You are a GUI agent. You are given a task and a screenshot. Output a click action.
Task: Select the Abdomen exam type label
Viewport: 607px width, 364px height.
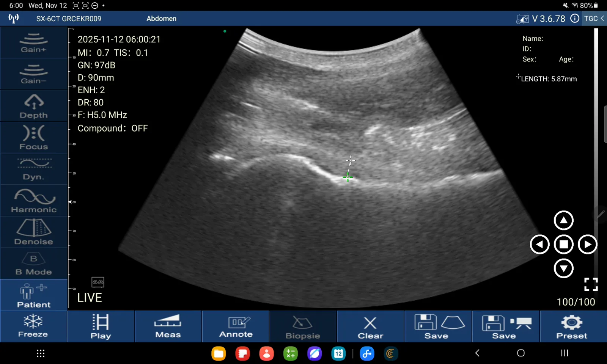click(x=161, y=19)
